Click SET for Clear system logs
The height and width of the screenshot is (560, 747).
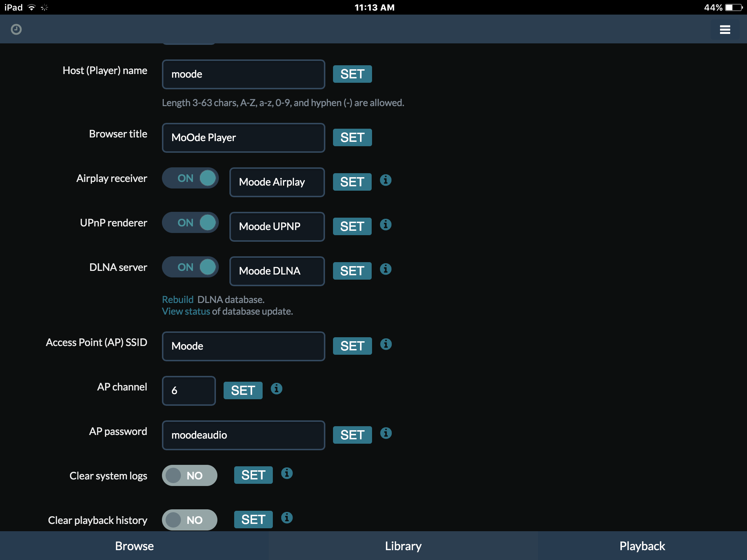[253, 475]
